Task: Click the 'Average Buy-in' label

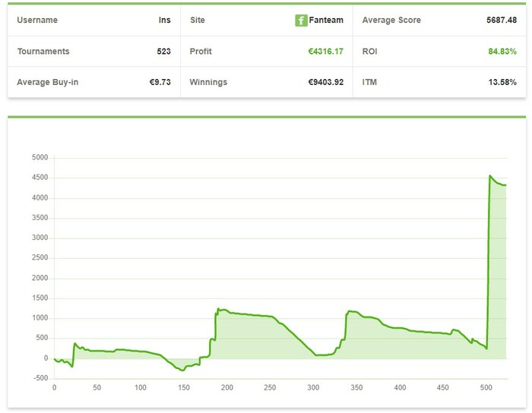Action: [47, 82]
